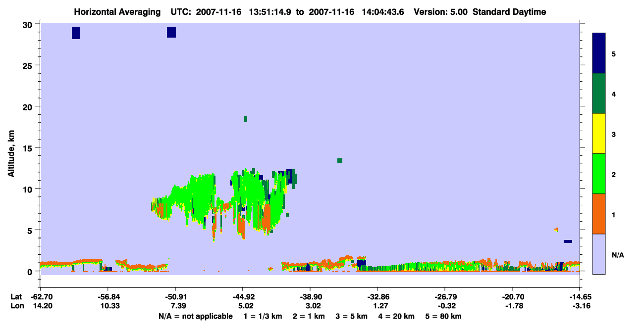
Task: Click the "1 = 1/3 km" legend text
Action: click(x=263, y=316)
